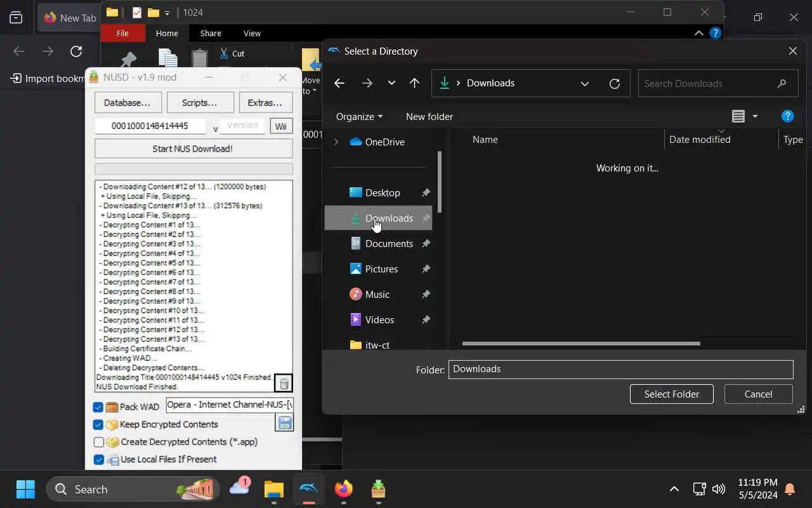812x508 pixels.
Task: Switch to the View ribbon tab
Action: [252, 33]
